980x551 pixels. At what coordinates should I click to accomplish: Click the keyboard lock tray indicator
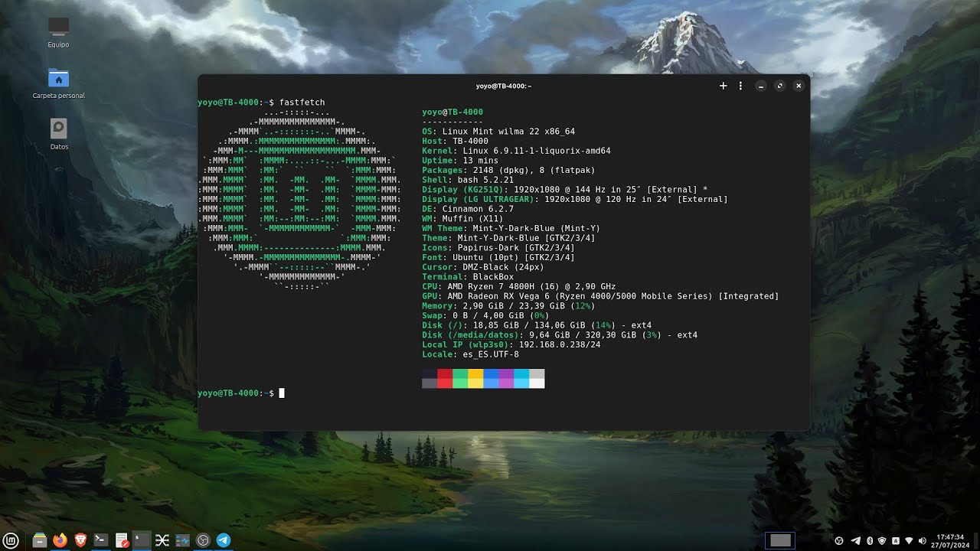[895, 541]
